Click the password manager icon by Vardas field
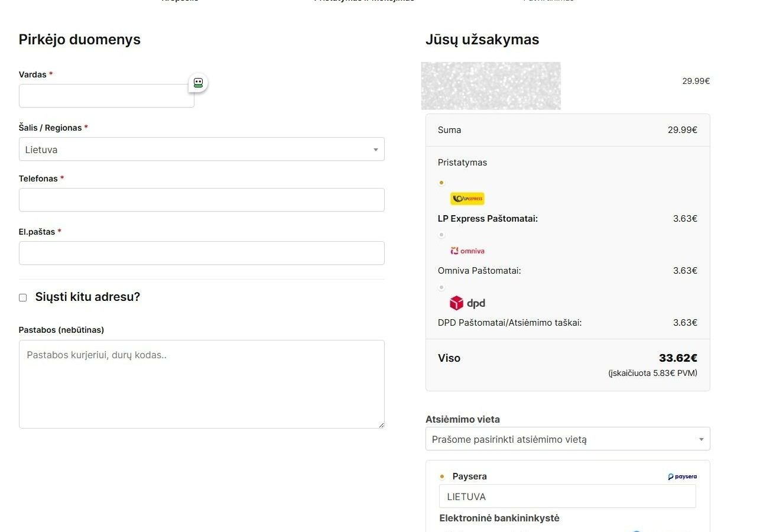This screenshot has width=773, height=532. (x=198, y=83)
